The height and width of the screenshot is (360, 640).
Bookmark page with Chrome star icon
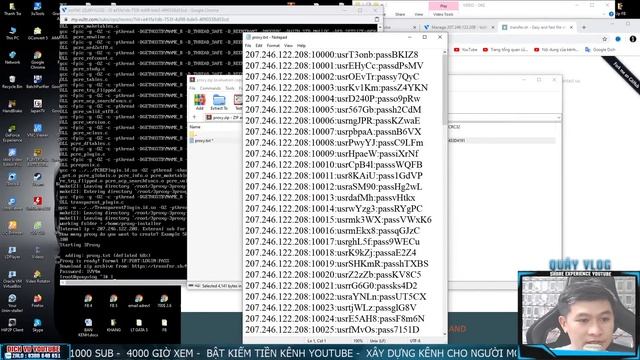605,39
